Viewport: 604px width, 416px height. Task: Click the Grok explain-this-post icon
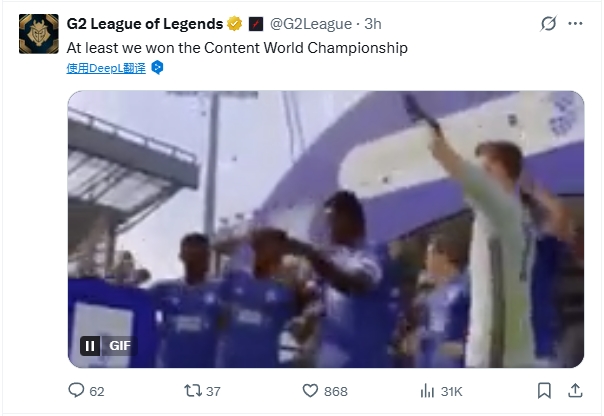tap(548, 23)
